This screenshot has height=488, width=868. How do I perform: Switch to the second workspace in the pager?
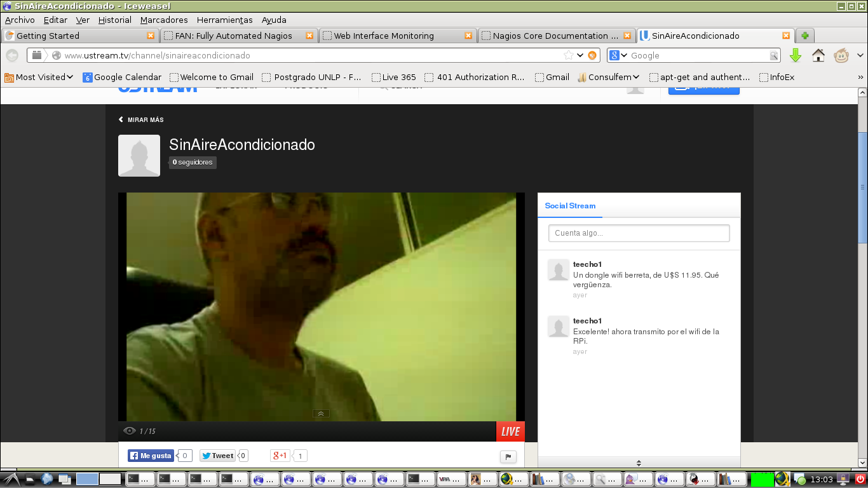[110, 479]
